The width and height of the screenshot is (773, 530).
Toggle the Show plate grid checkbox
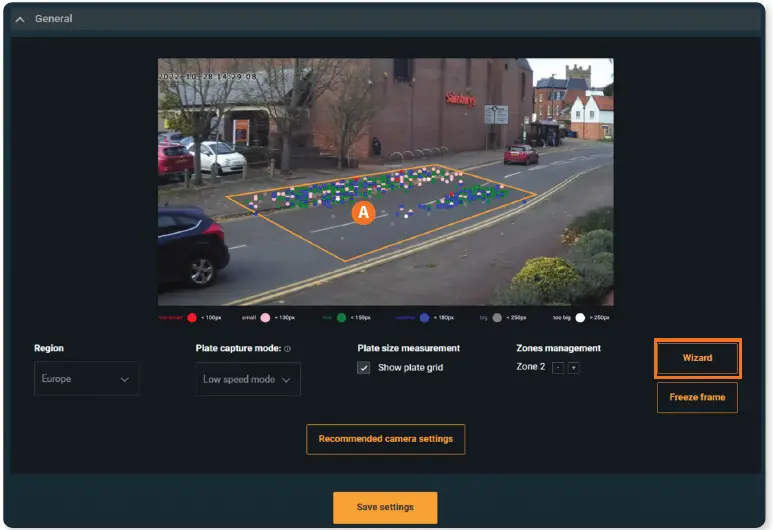click(363, 368)
